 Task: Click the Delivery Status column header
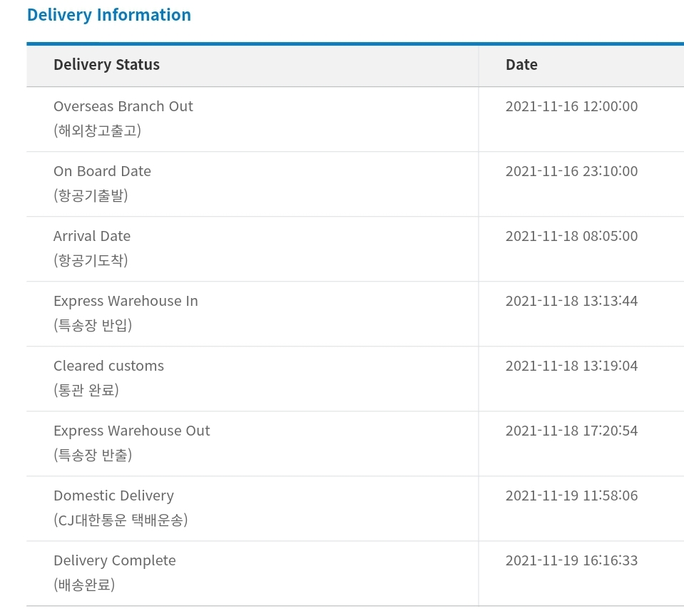[106, 65]
